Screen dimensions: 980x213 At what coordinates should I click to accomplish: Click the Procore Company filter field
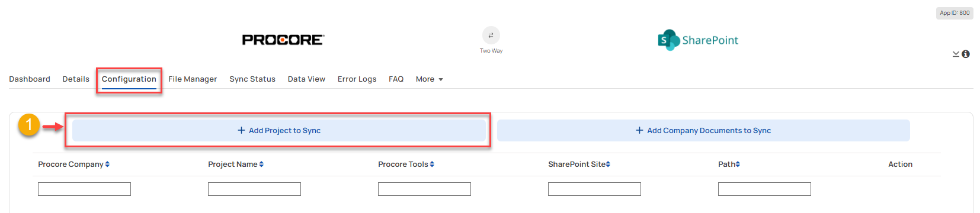pyautogui.click(x=84, y=189)
